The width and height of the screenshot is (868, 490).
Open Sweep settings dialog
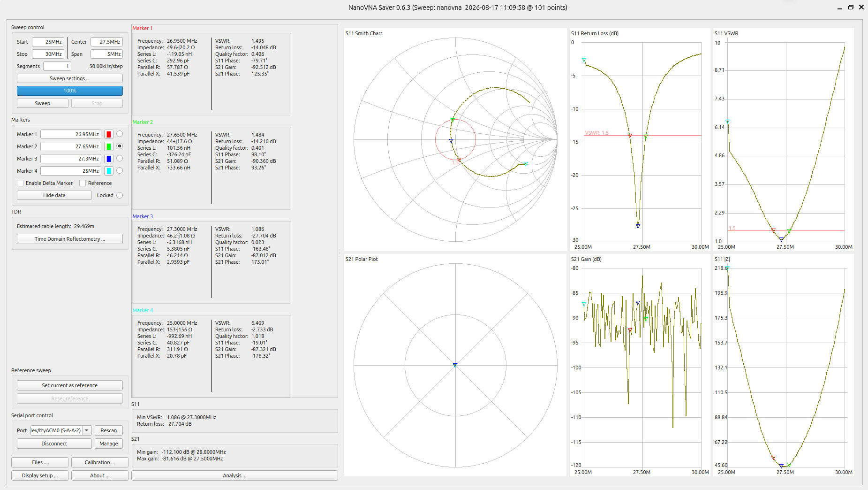(70, 78)
